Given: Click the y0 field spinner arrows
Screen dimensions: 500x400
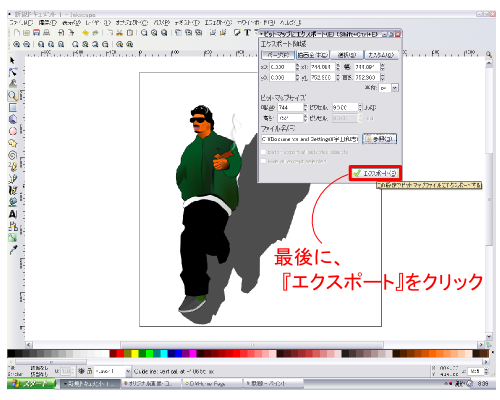Looking at the screenshot, I should (x=297, y=77).
